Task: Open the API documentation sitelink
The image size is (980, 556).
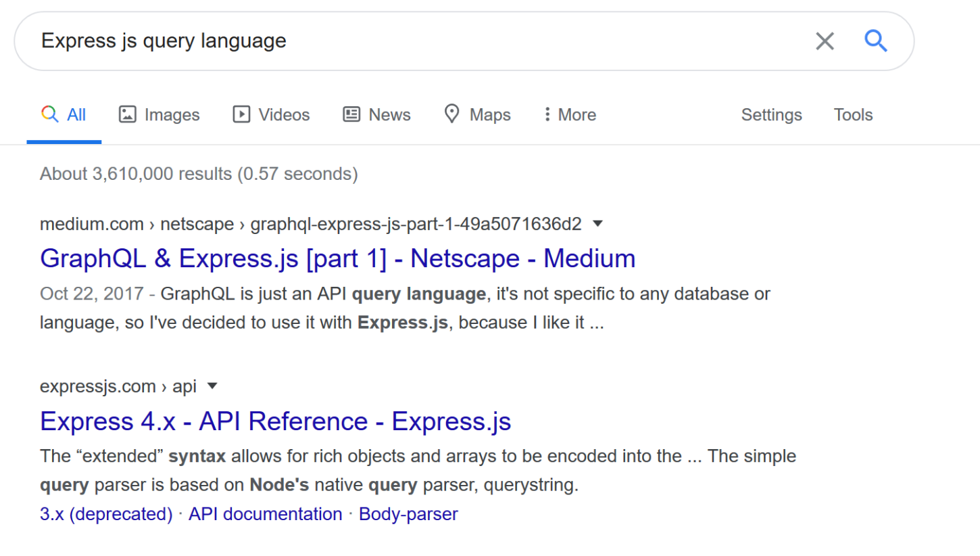Action: 265,514
